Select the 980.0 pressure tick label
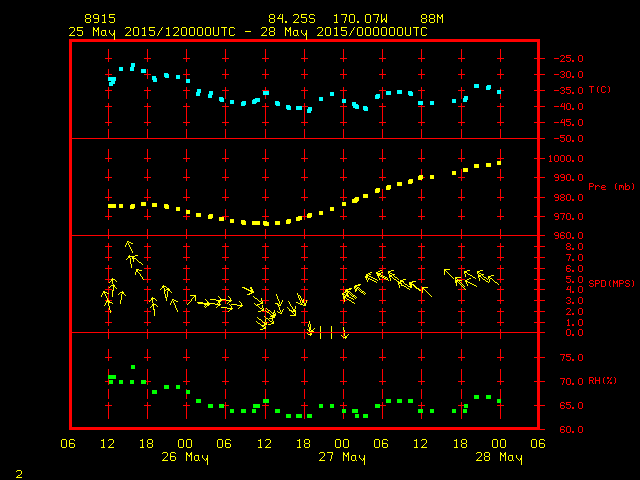This screenshot has width=640, height=480. pos(569,198)
